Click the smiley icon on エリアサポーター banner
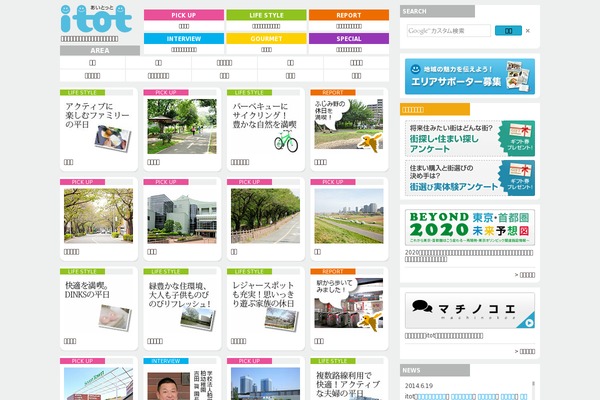The height and width of the screenshot is (400, 600). click(x=416, y=69)
